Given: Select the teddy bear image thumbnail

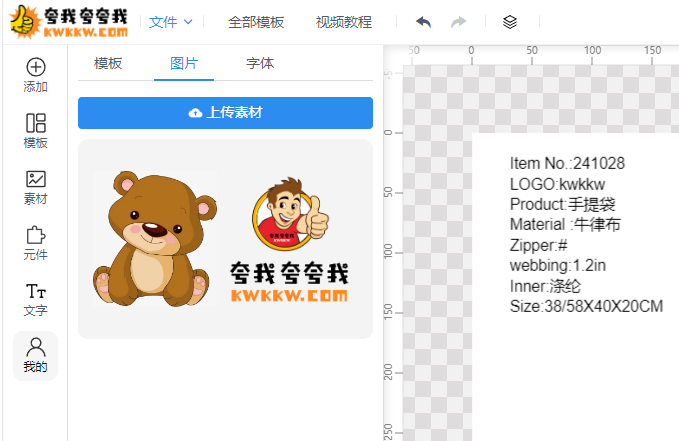Looking at the screenshot, I should pyautogui.click(x=155, y=239).
